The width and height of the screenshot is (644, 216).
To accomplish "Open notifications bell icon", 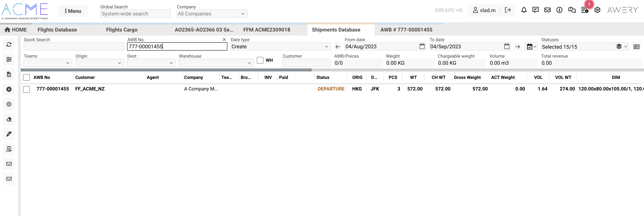I will [x=524, y=10].
